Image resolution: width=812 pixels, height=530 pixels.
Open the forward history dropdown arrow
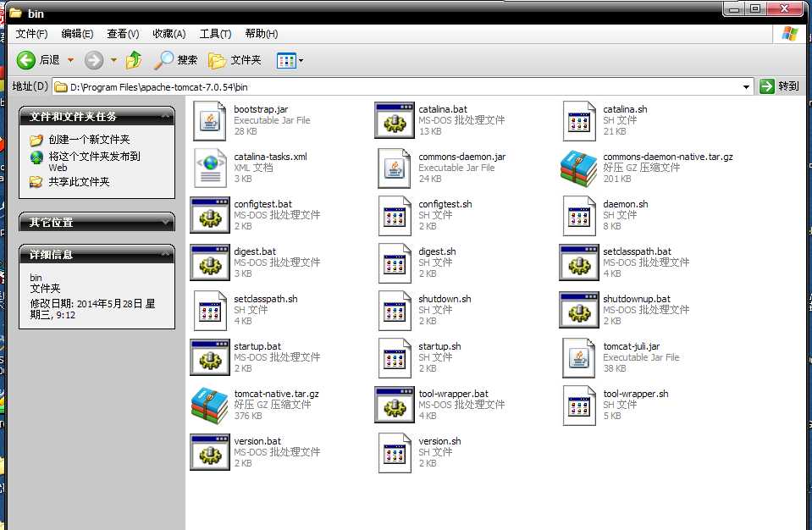[113, 60]
